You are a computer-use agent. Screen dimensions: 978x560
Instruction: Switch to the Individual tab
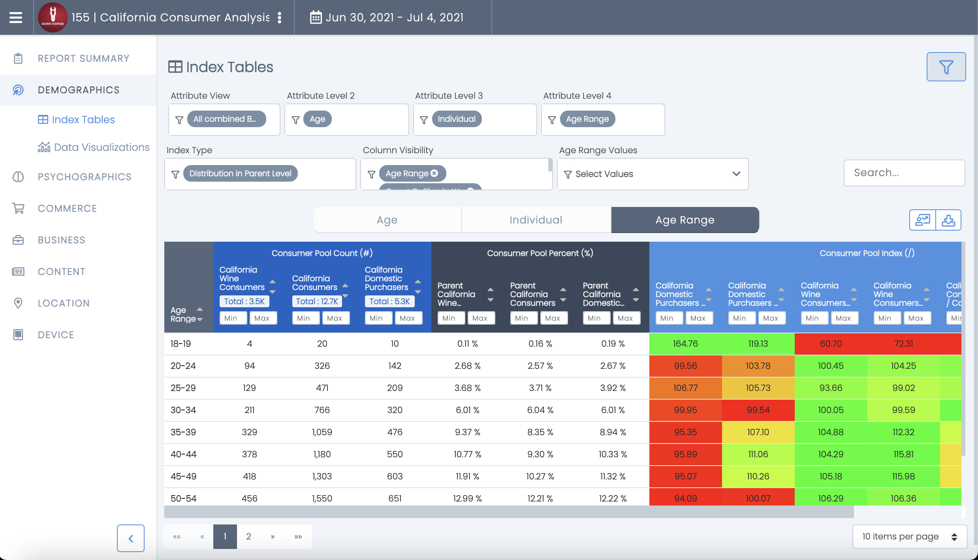pyautogui.click(x=536, y=220)
